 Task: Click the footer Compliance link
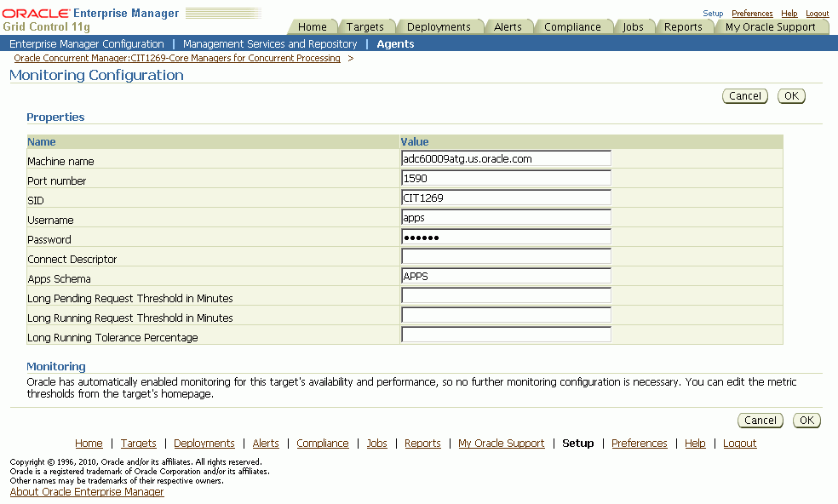pos(322,443)
